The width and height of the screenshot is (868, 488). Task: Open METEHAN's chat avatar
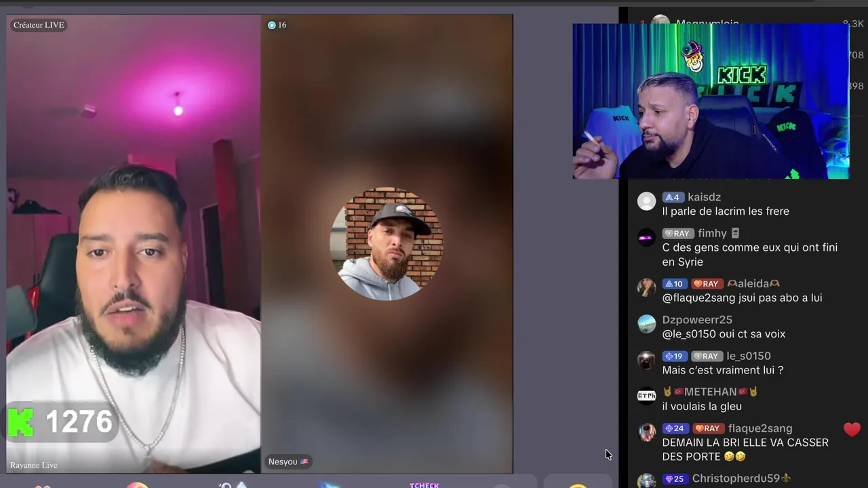(x=647, y=395)
